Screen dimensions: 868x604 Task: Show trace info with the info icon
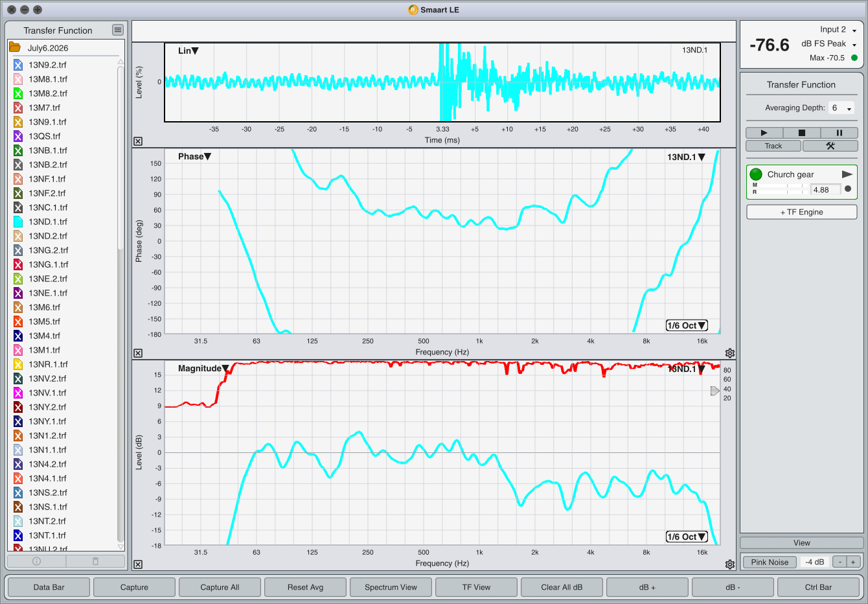(36, 561)
